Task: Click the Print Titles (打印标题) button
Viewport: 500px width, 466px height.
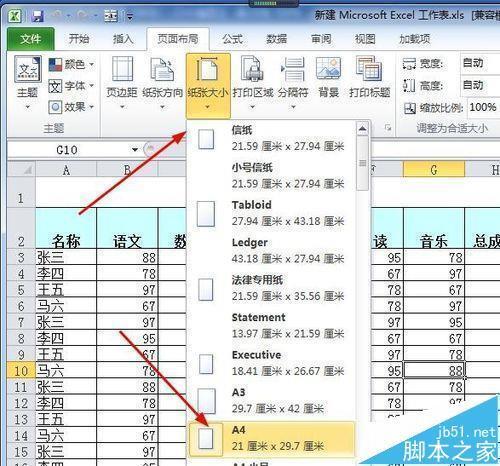Action: pos(369,77)
